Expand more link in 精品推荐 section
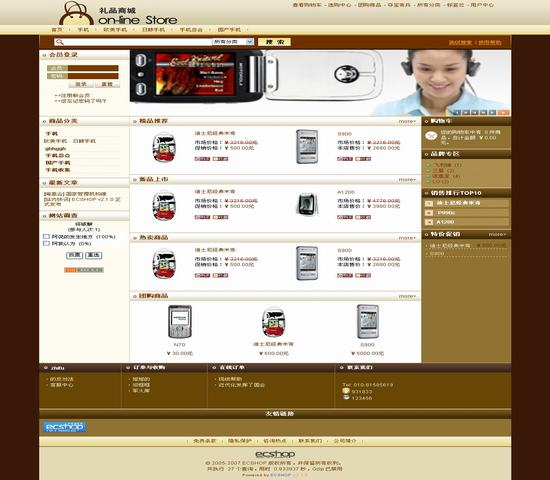The image size is (550, 480). coord(407,121)
